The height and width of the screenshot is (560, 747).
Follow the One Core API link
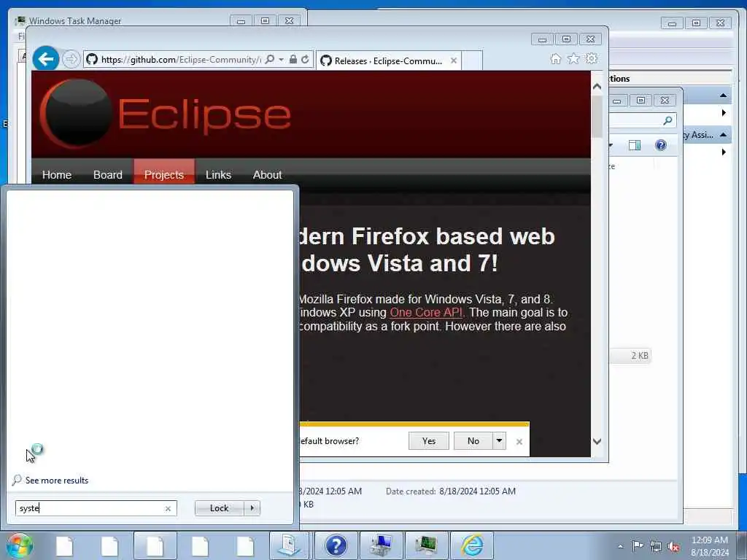[426, 312]
